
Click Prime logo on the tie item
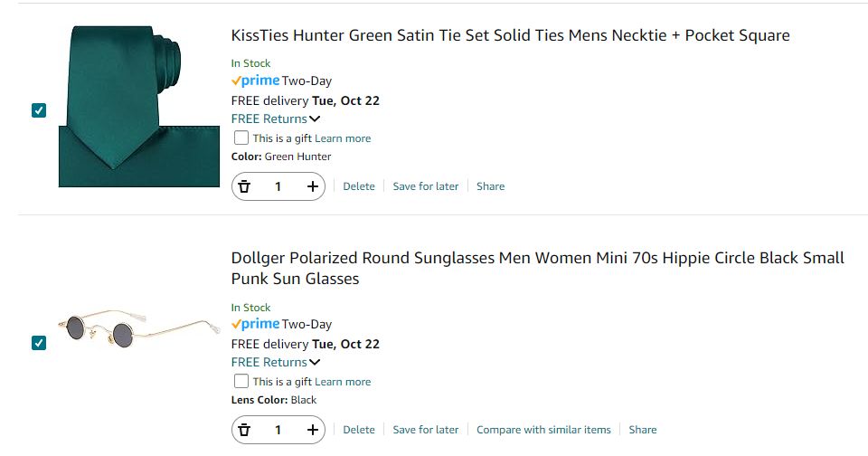tap(255, 81)
